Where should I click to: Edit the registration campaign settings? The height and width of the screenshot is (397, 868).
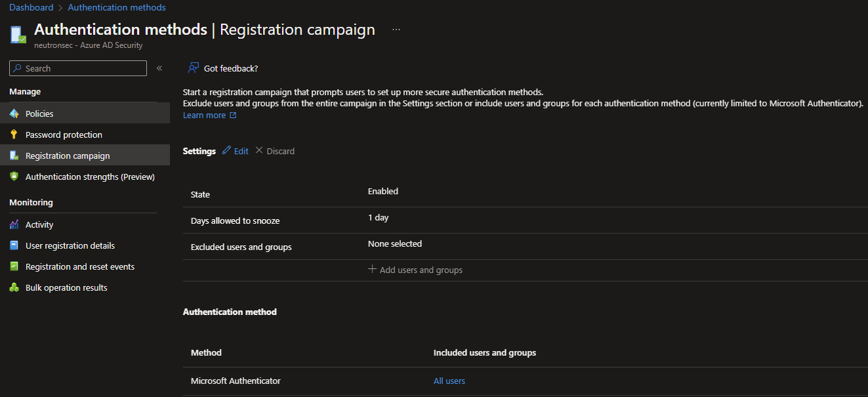tap(236, 151)
